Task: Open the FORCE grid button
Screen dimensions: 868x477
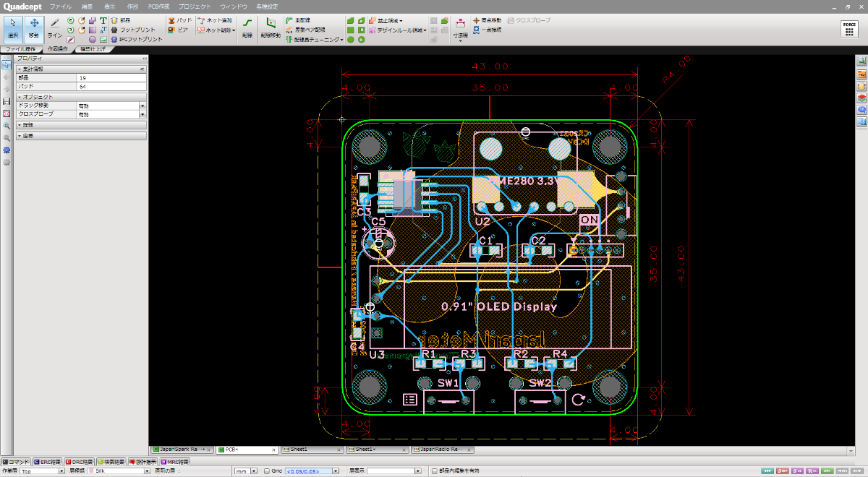Action: coord(849,28)
